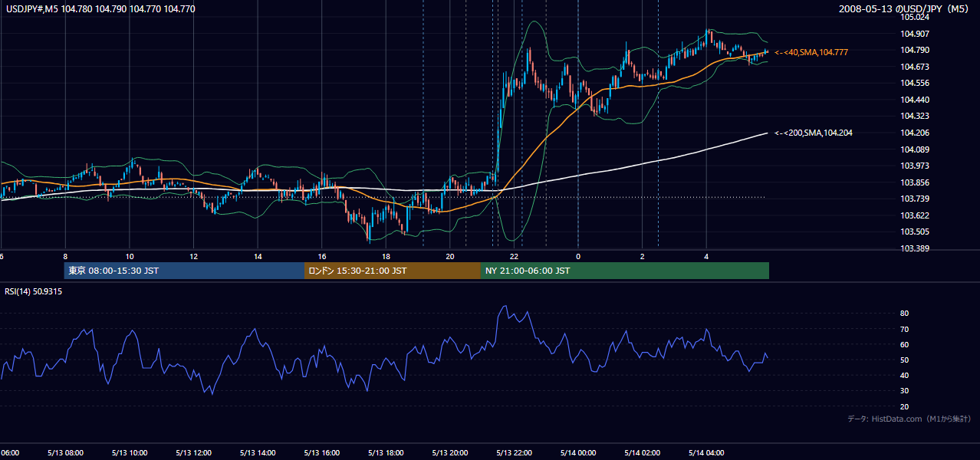Click the 5/13 22:00 bottom time label

(514, 452)
